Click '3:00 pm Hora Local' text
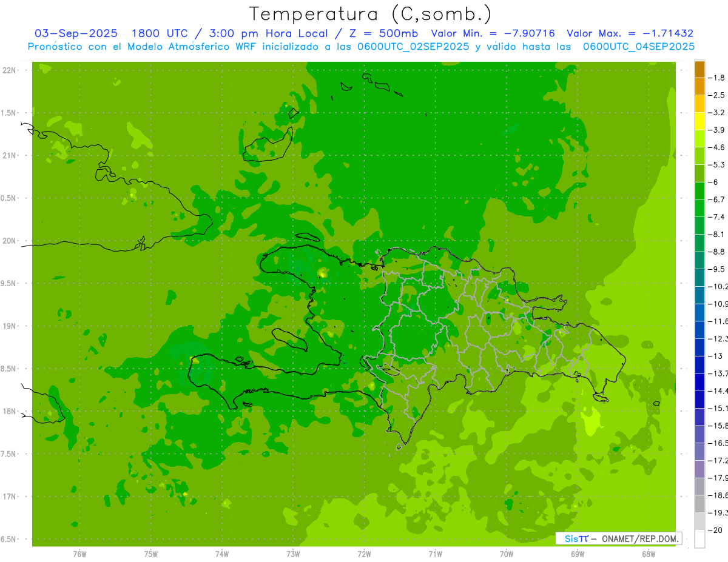 (268, 34)
